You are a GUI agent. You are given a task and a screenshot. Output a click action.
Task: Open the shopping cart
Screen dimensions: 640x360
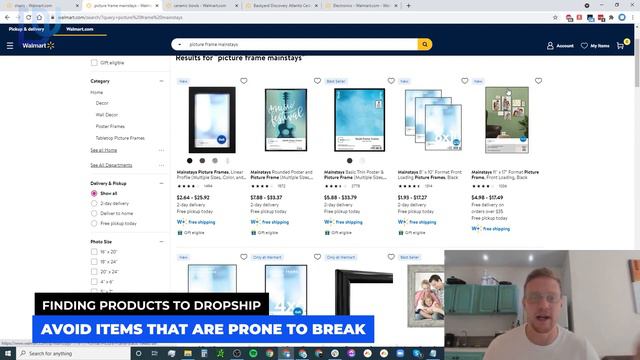622,45
